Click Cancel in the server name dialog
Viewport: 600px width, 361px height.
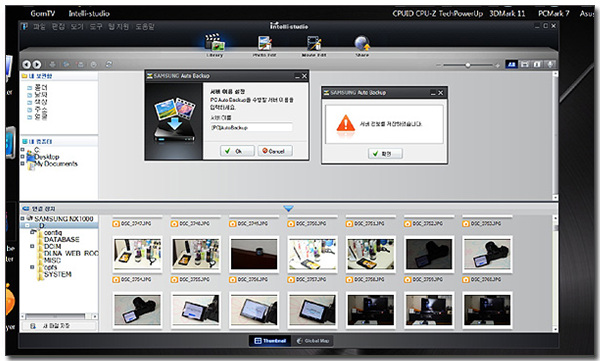point(275,151)
